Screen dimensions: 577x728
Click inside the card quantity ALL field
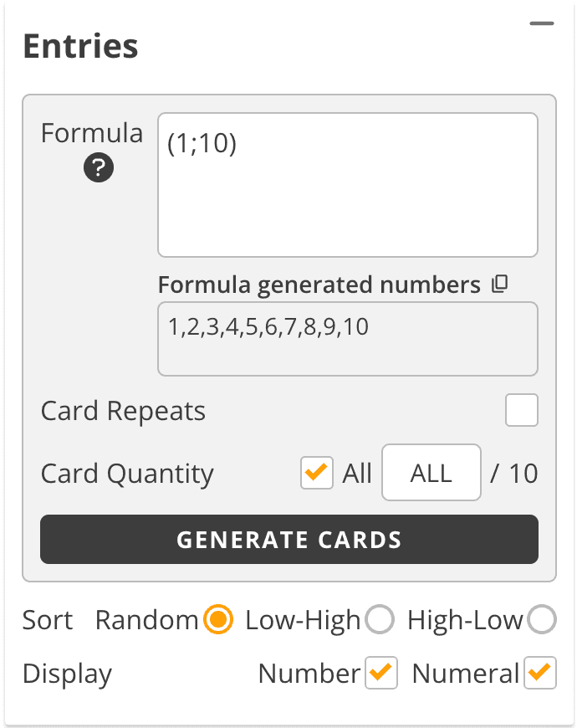431,473
